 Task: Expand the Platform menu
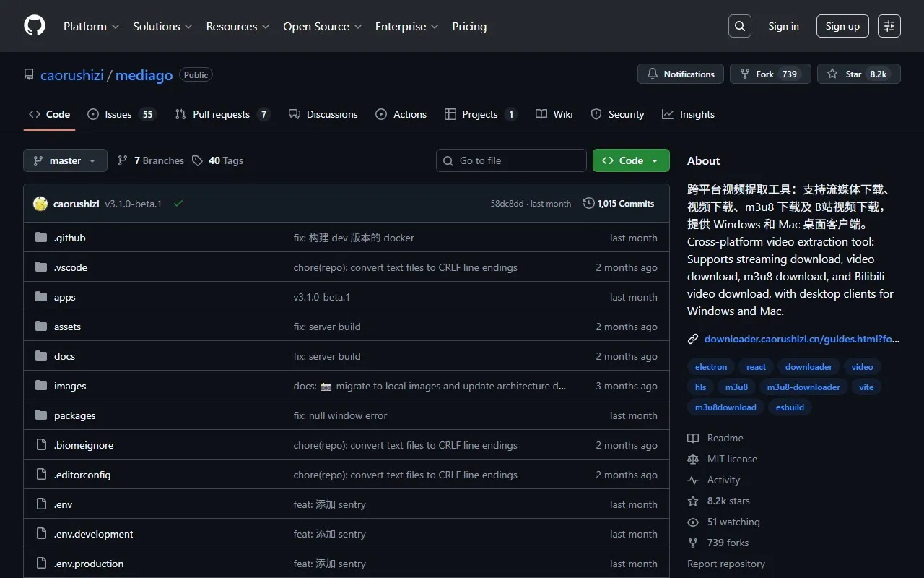click(x=91, y=26)
